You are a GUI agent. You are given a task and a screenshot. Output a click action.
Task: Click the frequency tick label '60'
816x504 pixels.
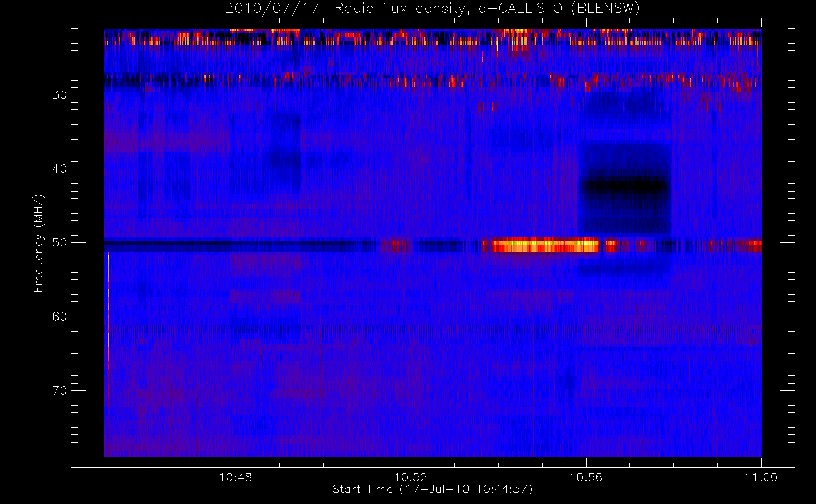pos(60,317)
